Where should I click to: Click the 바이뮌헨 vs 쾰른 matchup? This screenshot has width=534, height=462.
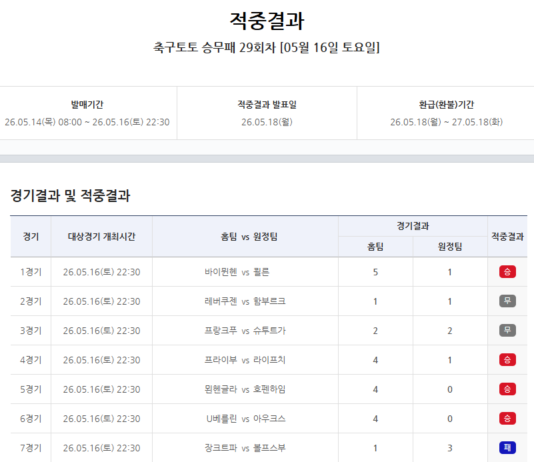pyautogui.click(x=237, y=272)
